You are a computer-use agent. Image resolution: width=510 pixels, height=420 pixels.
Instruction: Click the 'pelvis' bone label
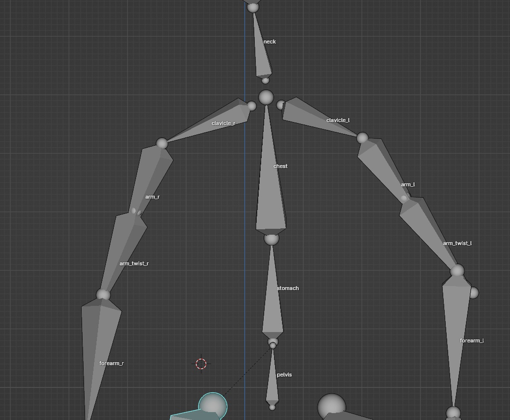click(x=284, y=375)
